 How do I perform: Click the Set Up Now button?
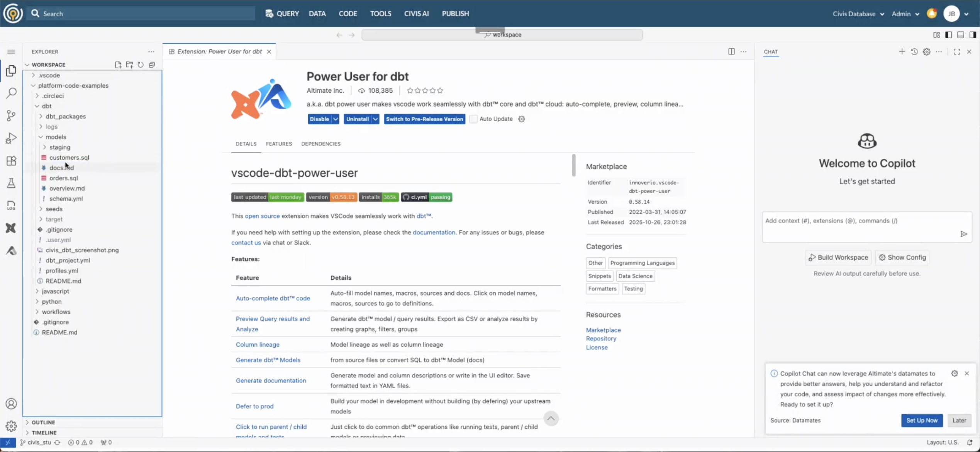921,420
